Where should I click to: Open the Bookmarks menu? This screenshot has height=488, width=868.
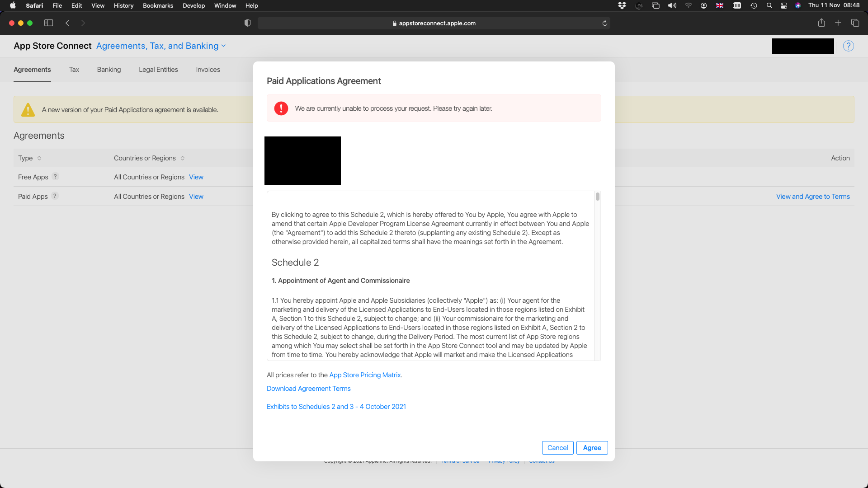click(x=158, y=5)
